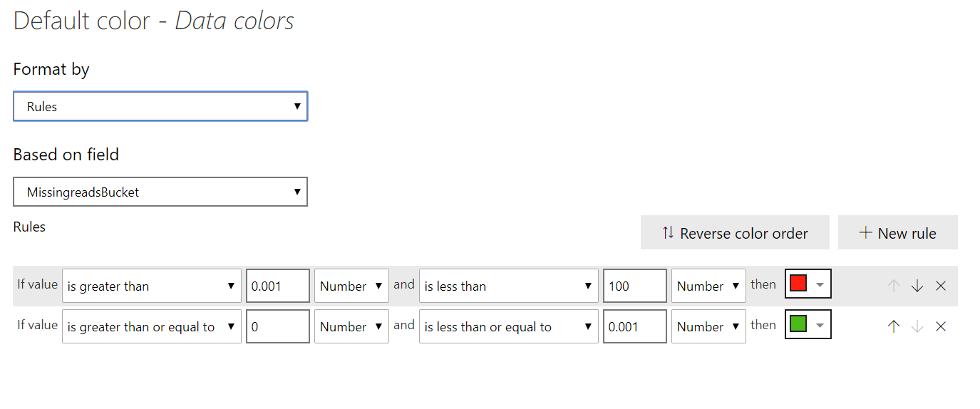Move the first rule down

pos(917,286)
